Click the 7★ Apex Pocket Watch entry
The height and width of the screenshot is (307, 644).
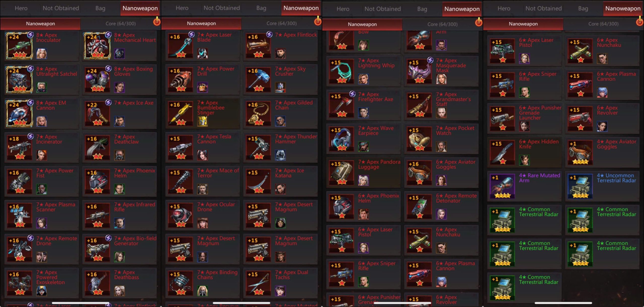[x=441, y=139]
